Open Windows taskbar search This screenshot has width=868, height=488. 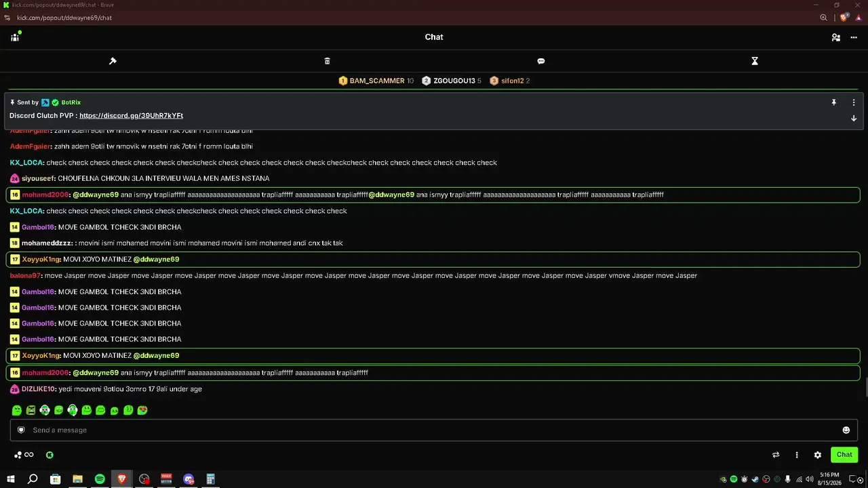(33, 479)
